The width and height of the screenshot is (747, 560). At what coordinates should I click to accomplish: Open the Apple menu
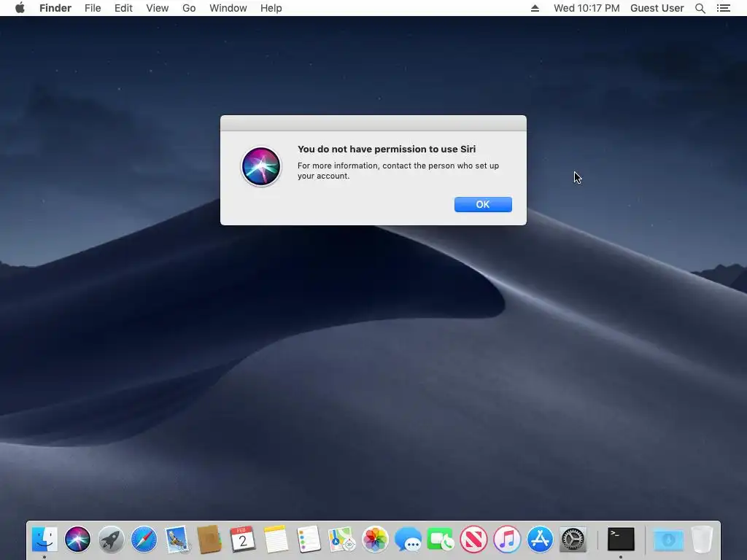tap(20, 8)
